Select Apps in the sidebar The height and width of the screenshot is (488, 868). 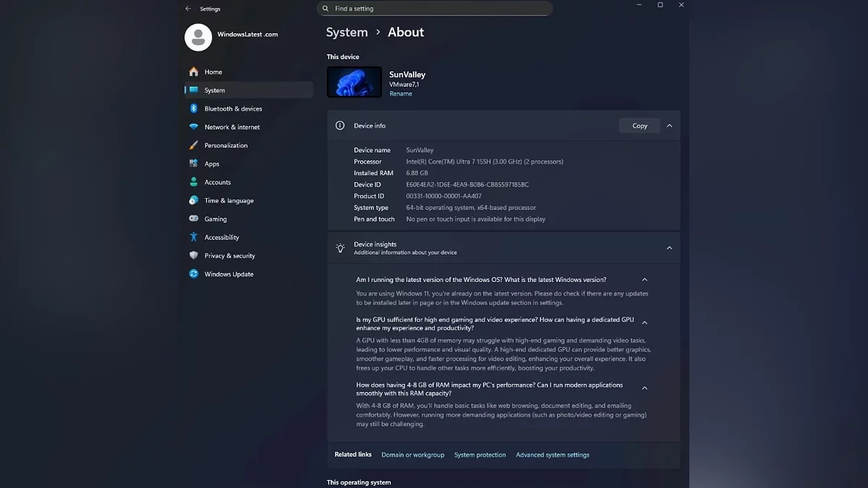(x=248, y=163)
